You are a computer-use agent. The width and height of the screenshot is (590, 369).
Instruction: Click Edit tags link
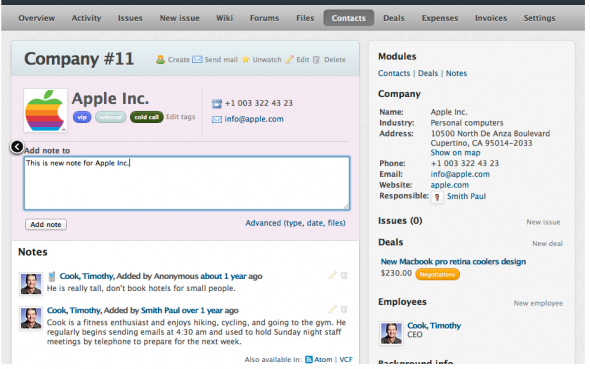[x=181, y=117]
